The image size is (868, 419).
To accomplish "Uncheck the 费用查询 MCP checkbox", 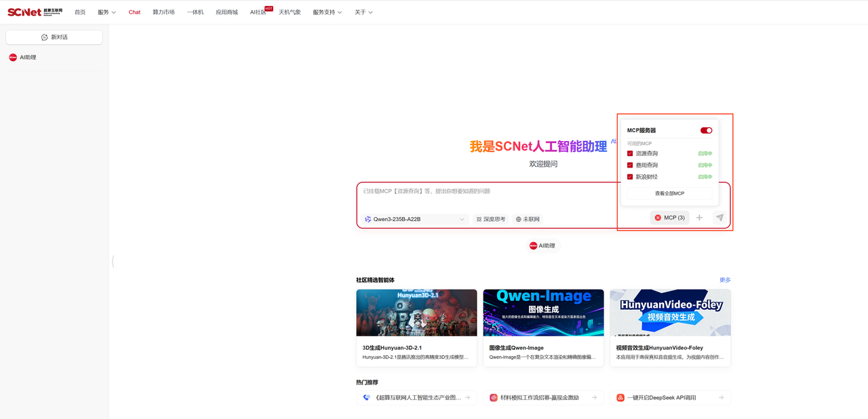I will click(x=630, y=165).
